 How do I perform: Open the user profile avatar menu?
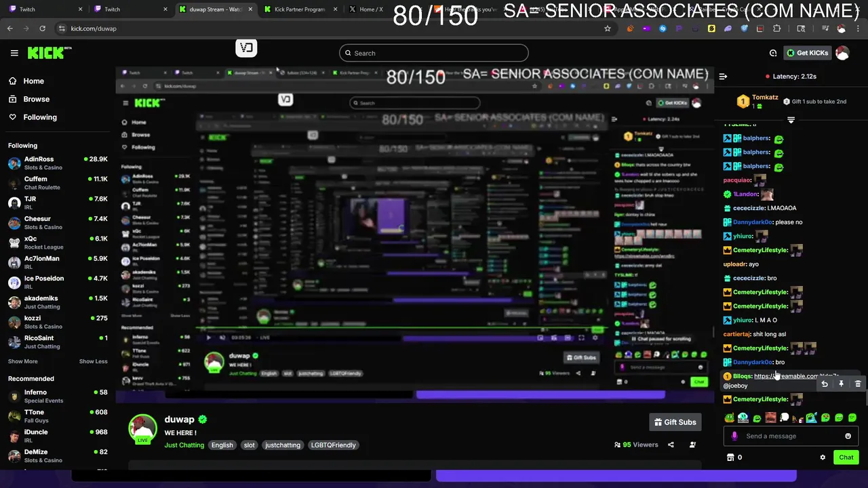pos(842,53)
